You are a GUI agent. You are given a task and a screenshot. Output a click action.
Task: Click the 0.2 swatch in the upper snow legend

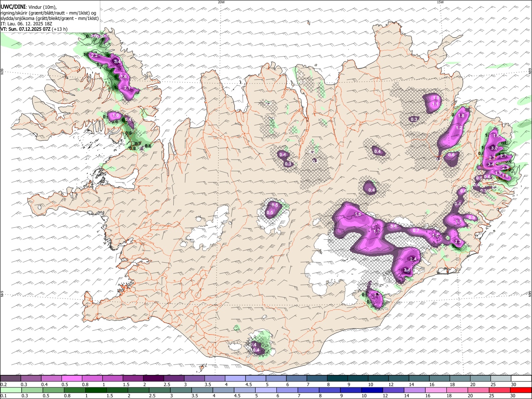[10, 378]
